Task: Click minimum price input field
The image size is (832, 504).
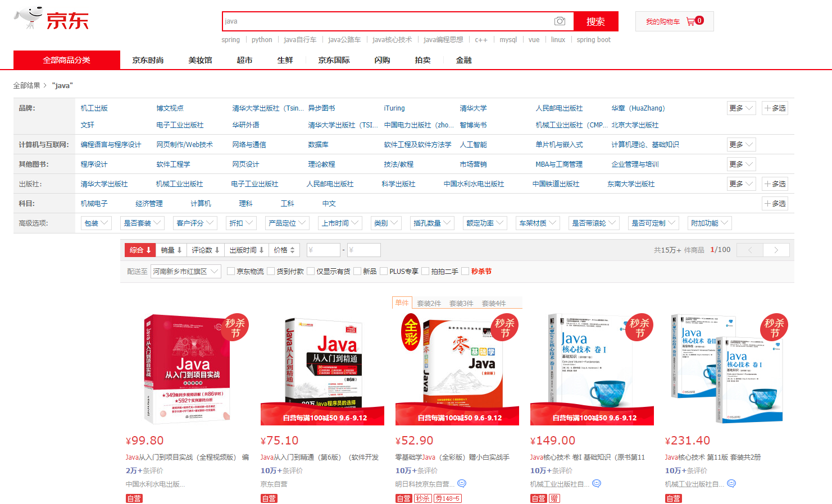Action: click(323, 250)
